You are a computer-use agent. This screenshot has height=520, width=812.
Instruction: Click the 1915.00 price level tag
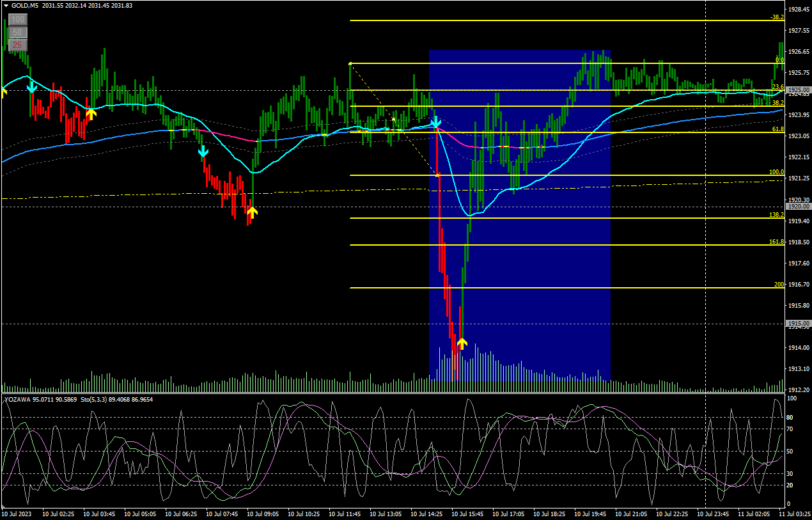point(799,324)
